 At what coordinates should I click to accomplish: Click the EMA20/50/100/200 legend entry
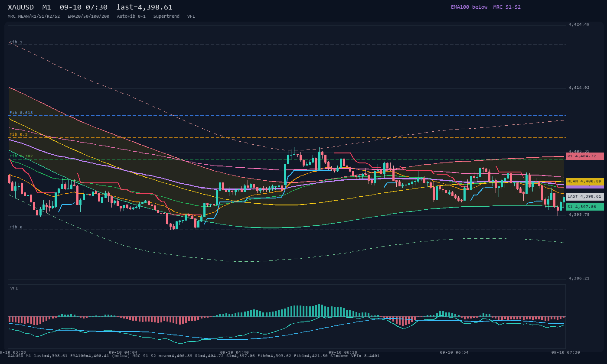[88, 16]
